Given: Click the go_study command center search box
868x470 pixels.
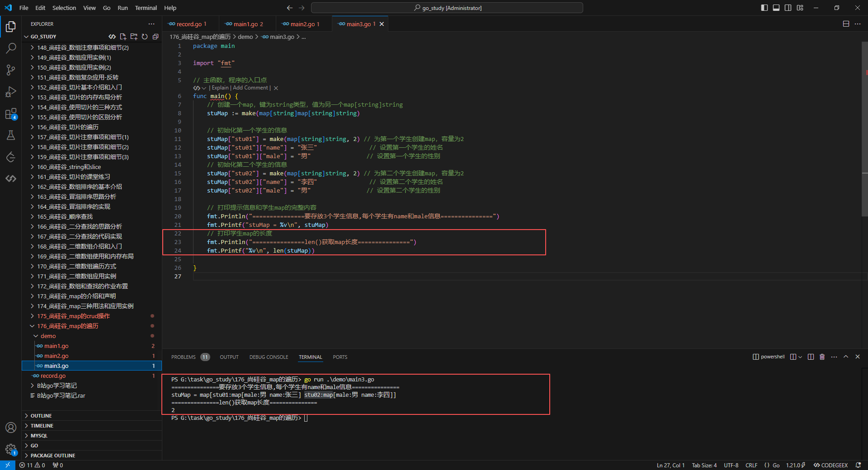Looking at the screenshot, I should 447,8.
